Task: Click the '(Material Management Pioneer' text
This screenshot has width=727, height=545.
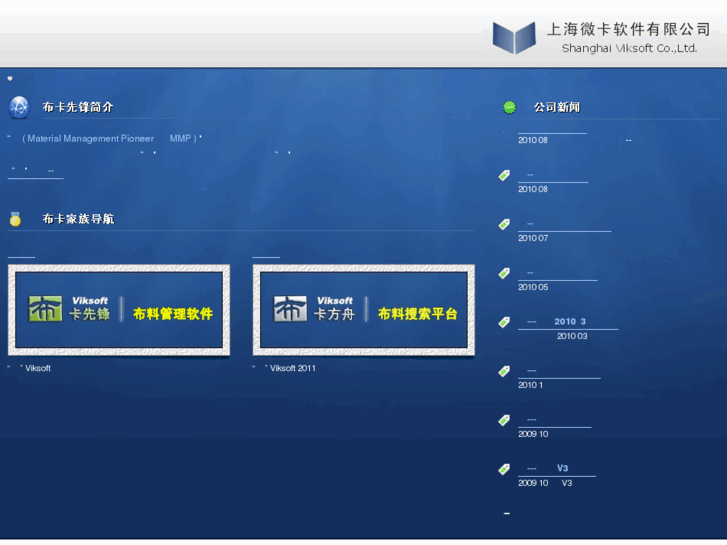Action: pyautogui.click(x=88, y=138)
